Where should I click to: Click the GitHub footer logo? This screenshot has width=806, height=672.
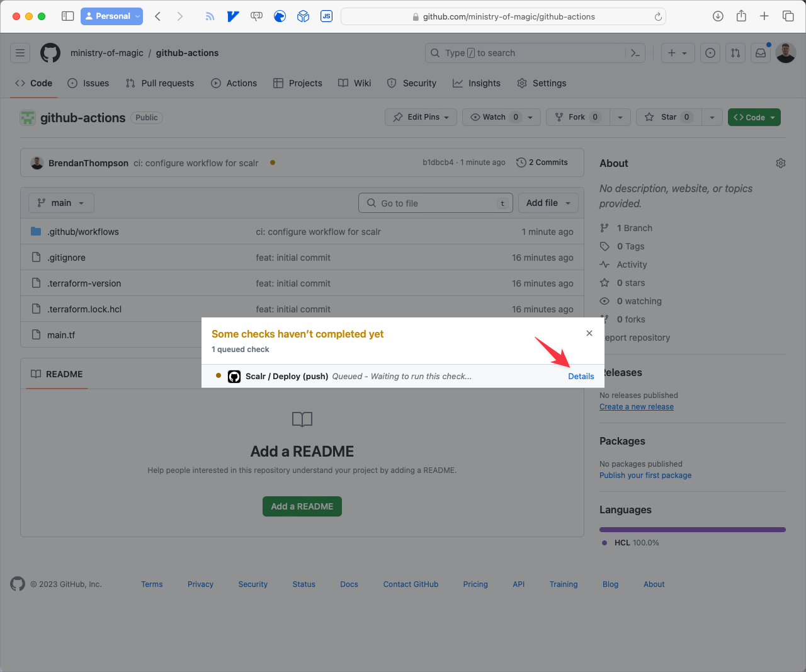point(18,584)
